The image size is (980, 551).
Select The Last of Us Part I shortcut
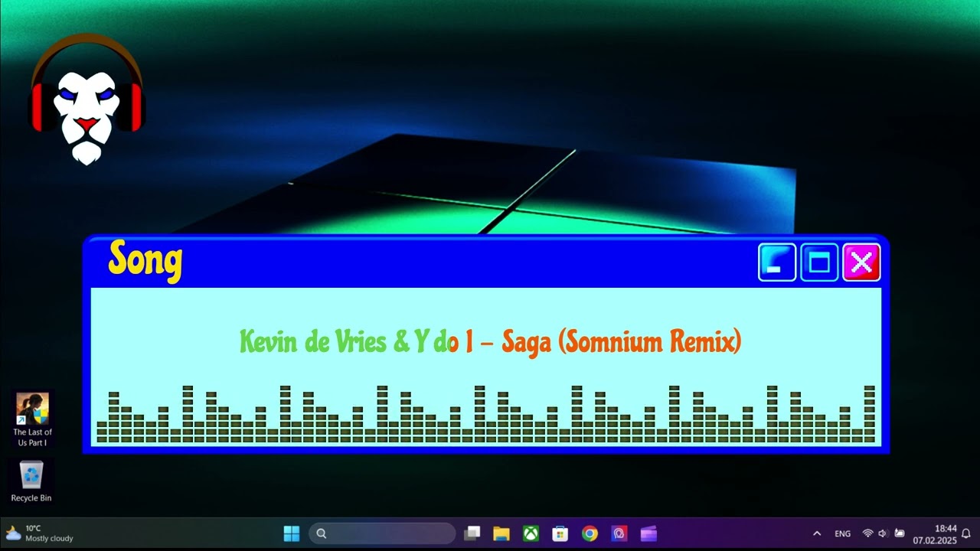(x=32, y=419)
